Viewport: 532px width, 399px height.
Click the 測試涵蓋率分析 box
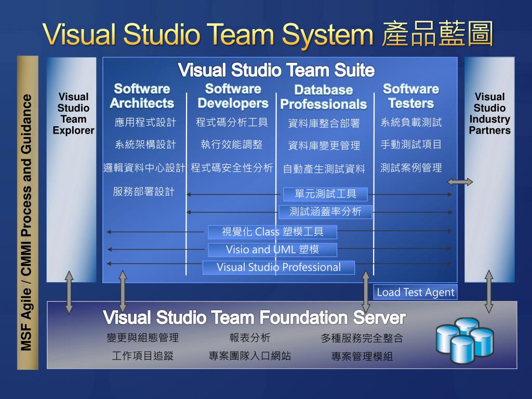tap(325, 212)
